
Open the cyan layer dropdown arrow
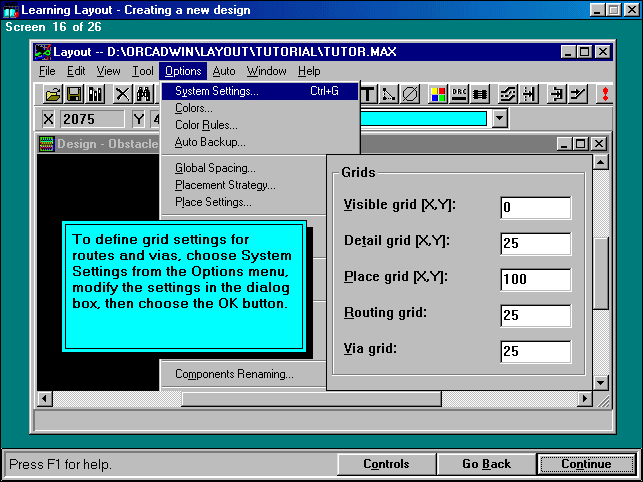point(500,119)
